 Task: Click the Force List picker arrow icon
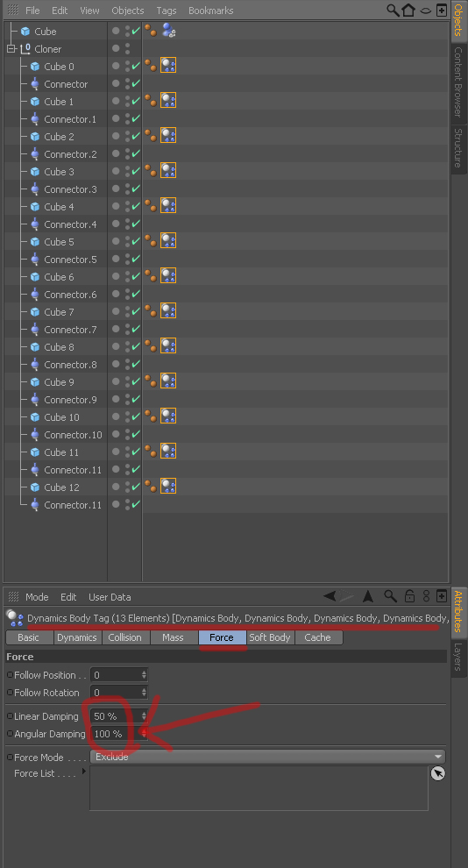pos(437,774)
